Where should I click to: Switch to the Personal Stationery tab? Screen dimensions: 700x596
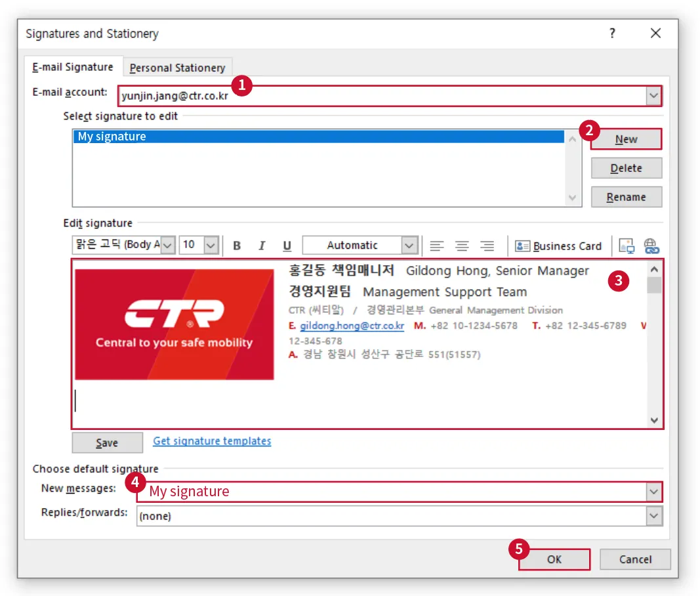(x=177, y=68)
